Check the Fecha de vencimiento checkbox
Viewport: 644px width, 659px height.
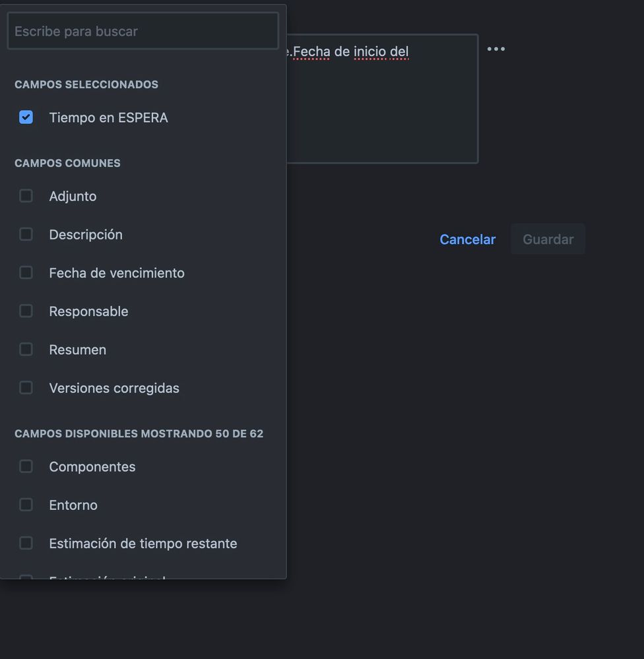click(26, 272)
